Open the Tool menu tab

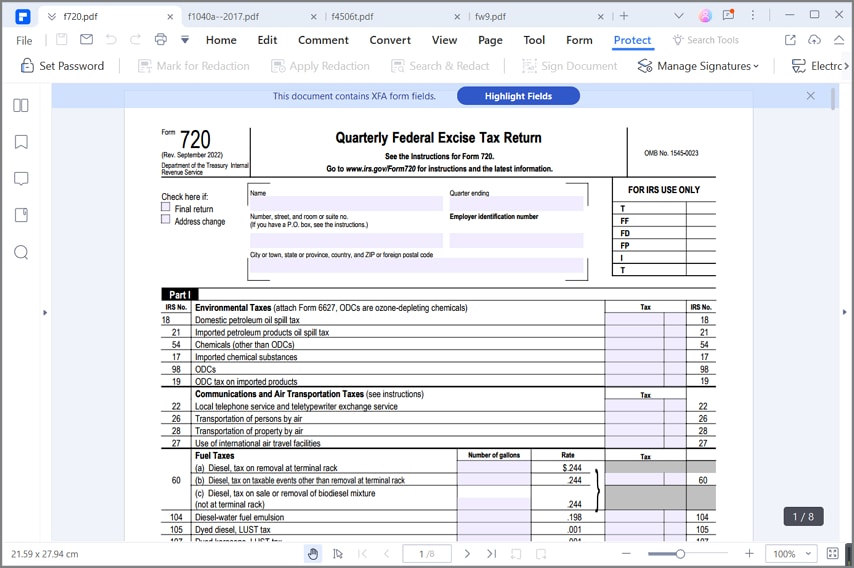point(534,40)
